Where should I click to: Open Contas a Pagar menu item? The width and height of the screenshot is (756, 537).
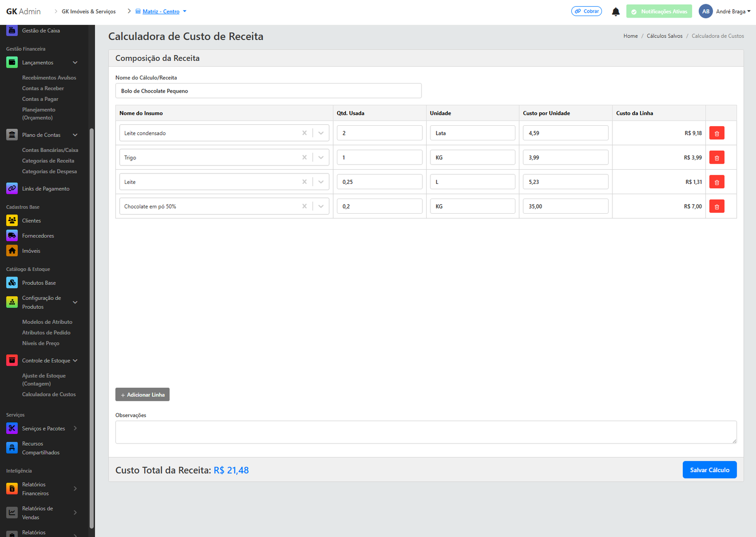pos(40,99)
